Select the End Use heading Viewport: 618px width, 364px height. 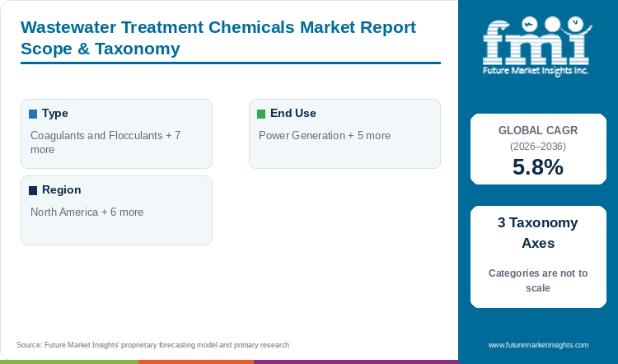coord(293,113)
